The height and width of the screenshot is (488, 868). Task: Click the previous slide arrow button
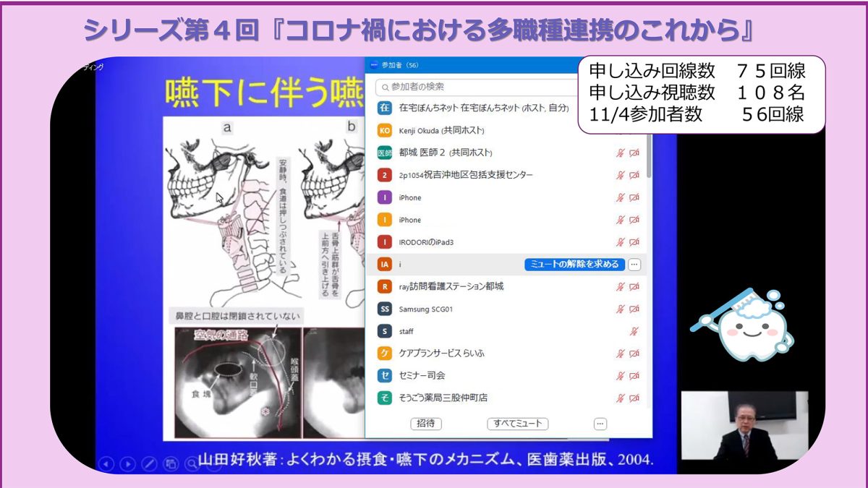[x=106, y=463]
